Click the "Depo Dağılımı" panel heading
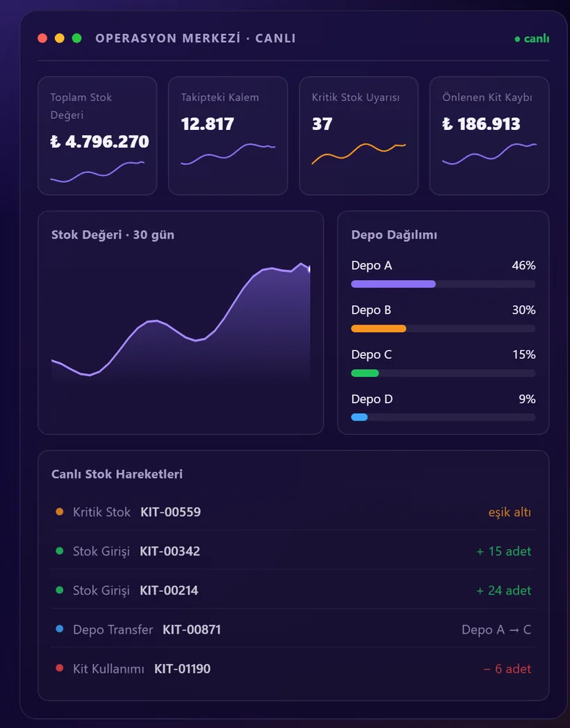570x728 pixels. [394, 235]
